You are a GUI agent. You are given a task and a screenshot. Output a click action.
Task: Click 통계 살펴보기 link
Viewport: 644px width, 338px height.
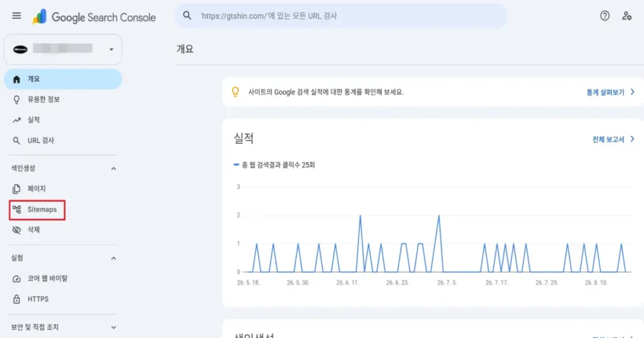tap(605, 92)
